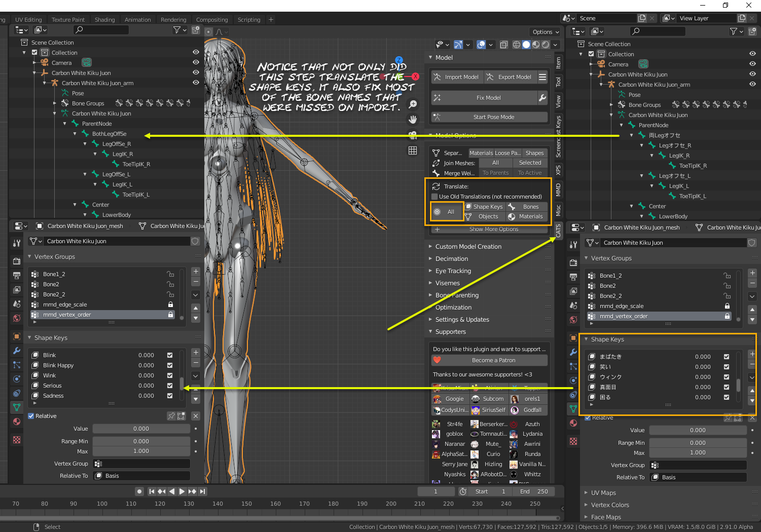Select the viewport zoom magnifier icon

click(x=413, y=104)
